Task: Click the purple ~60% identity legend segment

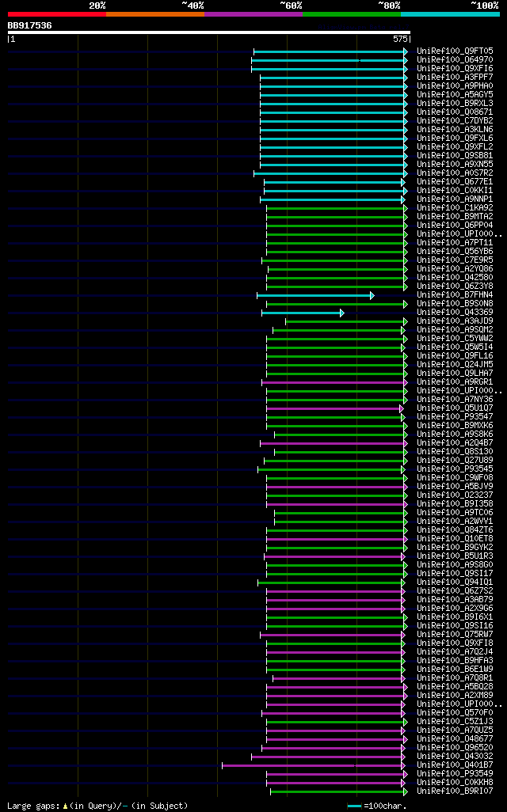Action: pyautogui.click(x=253, y=14)
